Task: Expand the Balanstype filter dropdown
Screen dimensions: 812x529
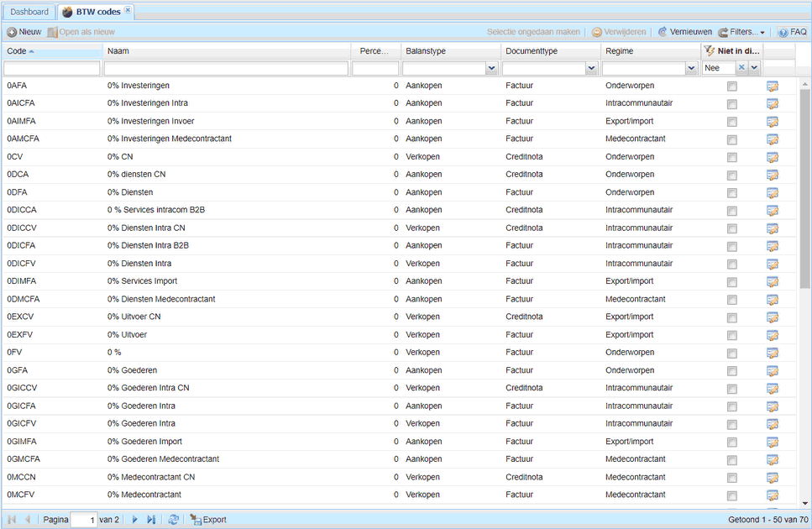Action: click(491, 68)
